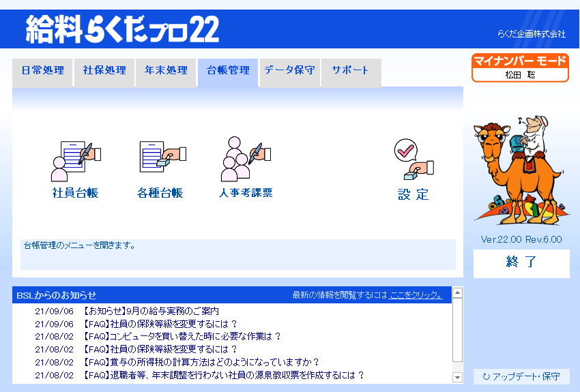Open the 人事考課票 personnel evaluation icon
580x392 pixels.
[246, 160]
